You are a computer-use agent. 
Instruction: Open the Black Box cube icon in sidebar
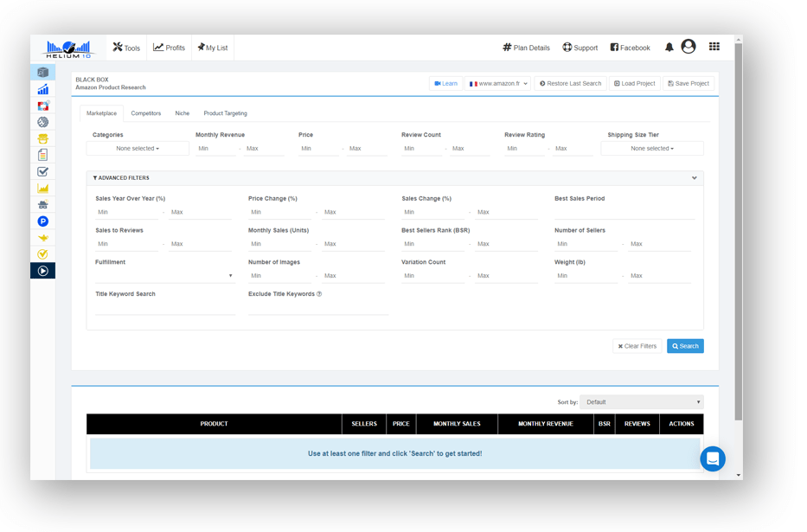click(x=42, y=73)
